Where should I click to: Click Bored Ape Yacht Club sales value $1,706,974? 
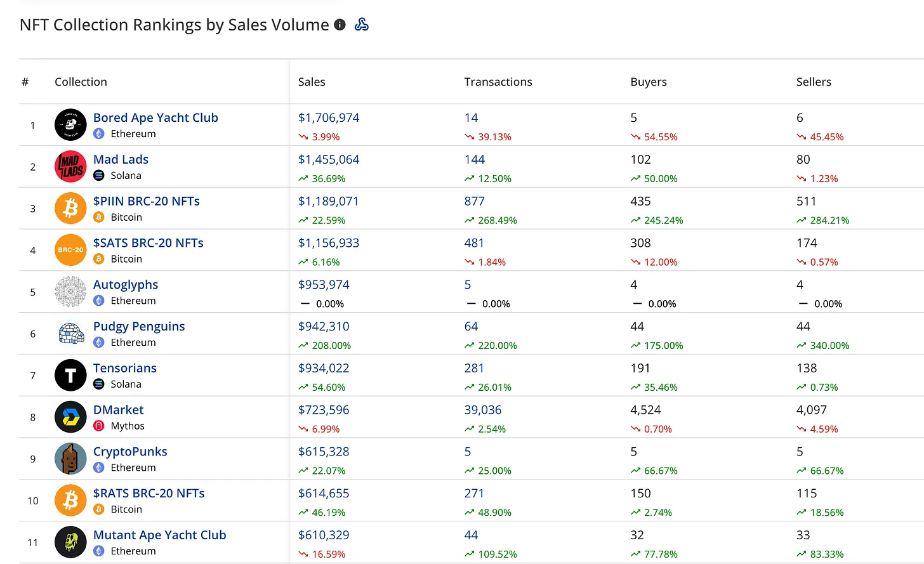[x=329, y=118]
